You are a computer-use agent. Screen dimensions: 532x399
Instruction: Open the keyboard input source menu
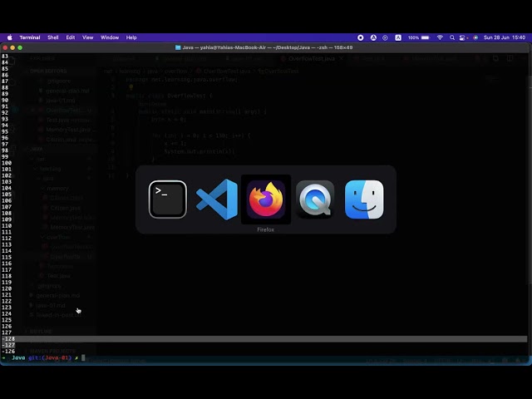[398, 37]
